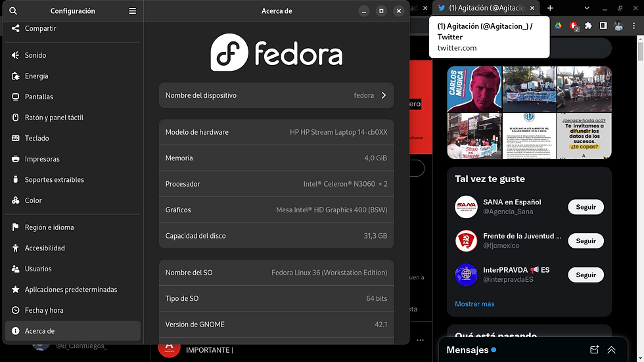
Task: Open Nombre del dispositivo row chevron
Action: click(384, 95)
